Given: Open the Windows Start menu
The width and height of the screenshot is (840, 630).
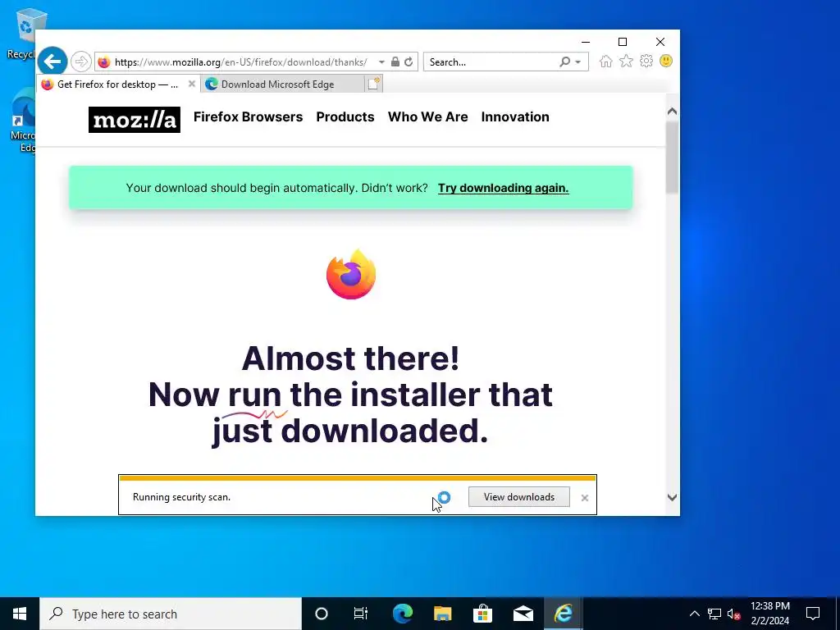Looking at the screenshot, I should [20, 614].
